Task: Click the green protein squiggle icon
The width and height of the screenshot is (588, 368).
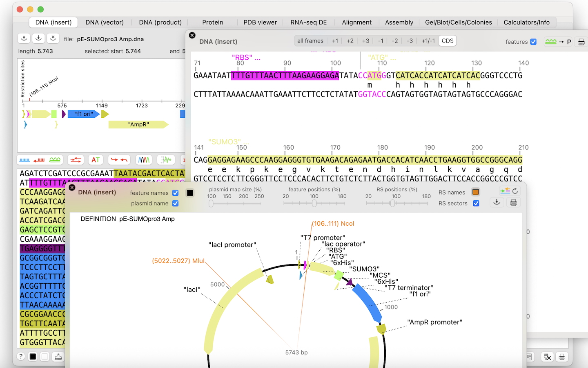Action: click(55, 160)
